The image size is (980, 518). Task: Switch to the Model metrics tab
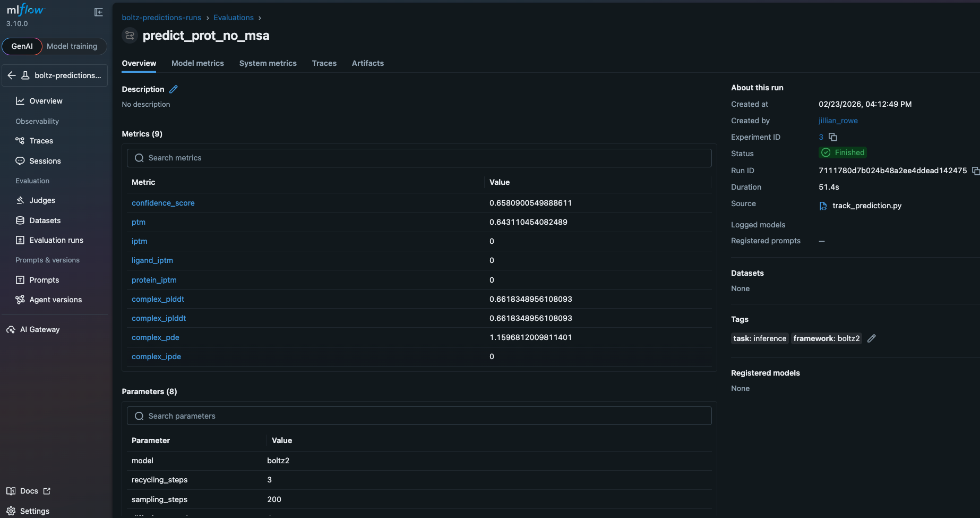(197, 63)
